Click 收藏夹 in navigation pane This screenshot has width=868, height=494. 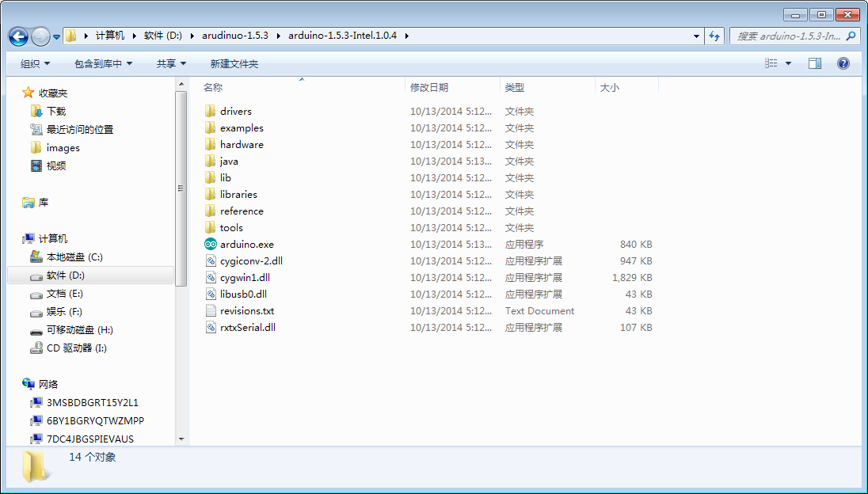click(53, 93)
